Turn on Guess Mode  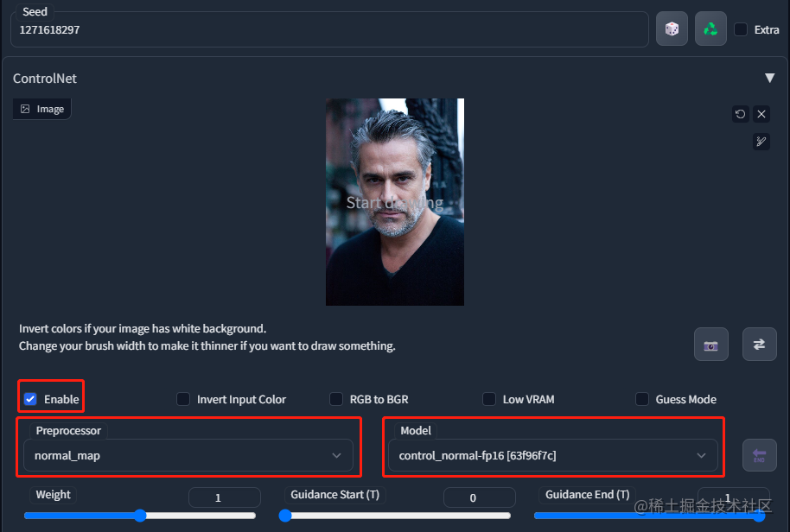click(642, 399)
